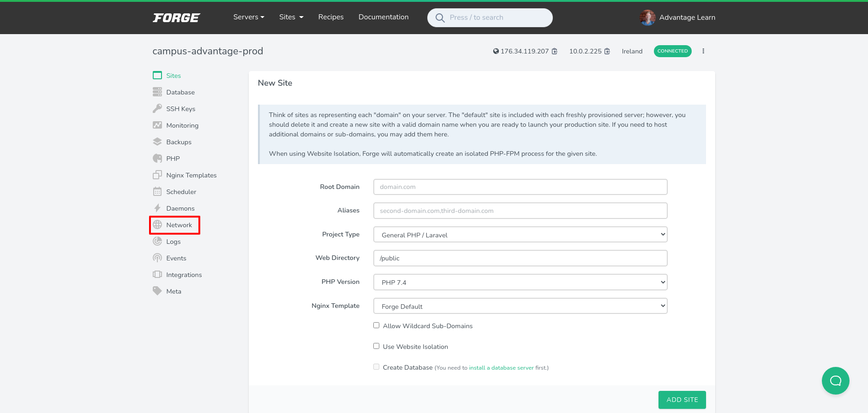Click the New Site heading

[x=275, y=83]
